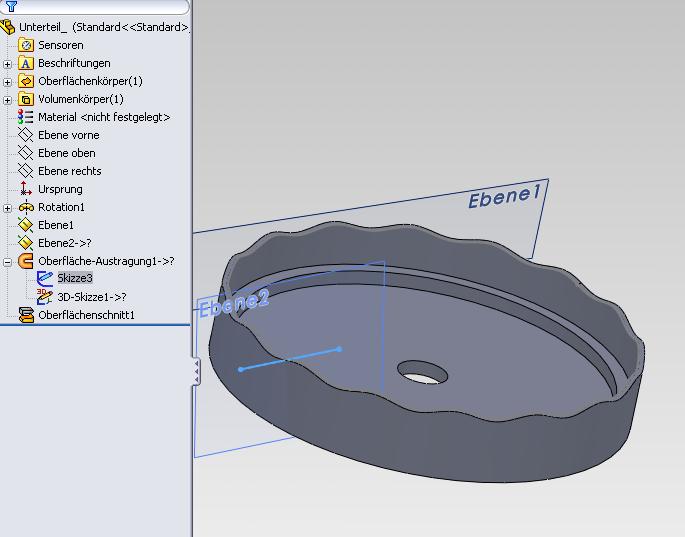This screenshot has height=537, width=685.
Task: Click the Ebene rechts plane icon
Action: 26,171
